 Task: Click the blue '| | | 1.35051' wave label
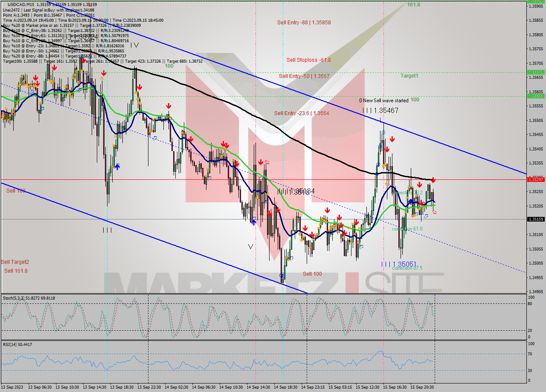[399, 264]
